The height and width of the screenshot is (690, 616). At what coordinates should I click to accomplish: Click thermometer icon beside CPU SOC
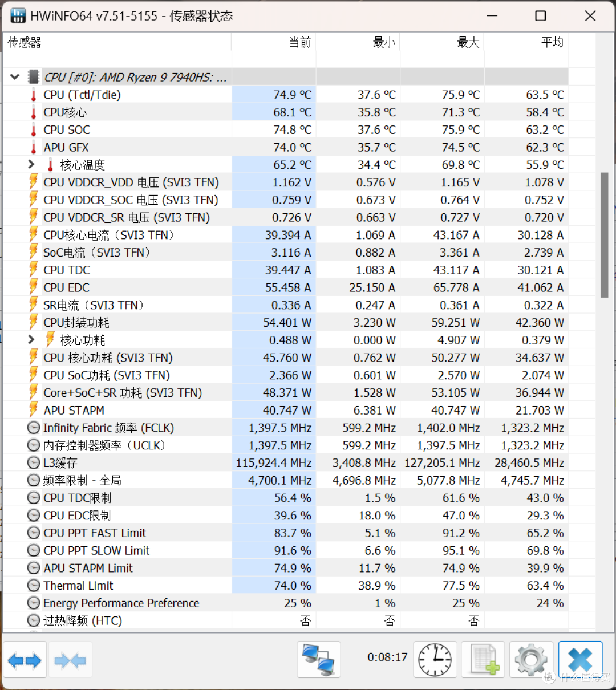[x=34, y=130]
